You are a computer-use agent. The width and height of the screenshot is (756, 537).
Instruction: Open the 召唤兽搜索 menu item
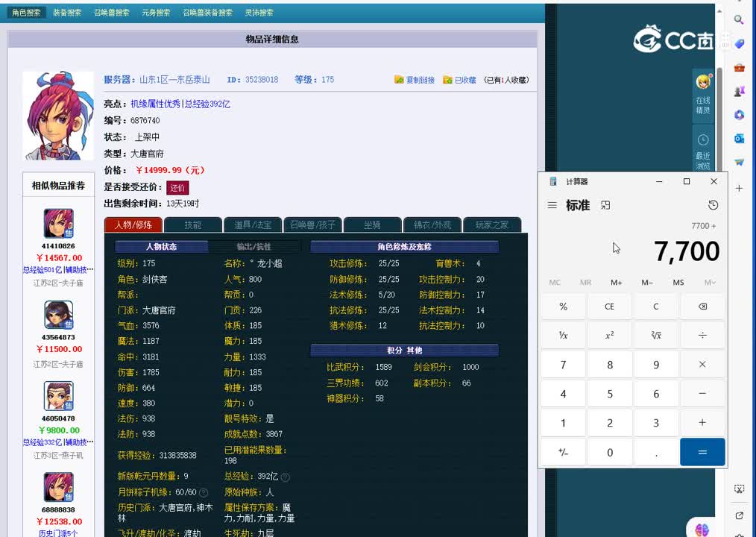coord(112,13)
